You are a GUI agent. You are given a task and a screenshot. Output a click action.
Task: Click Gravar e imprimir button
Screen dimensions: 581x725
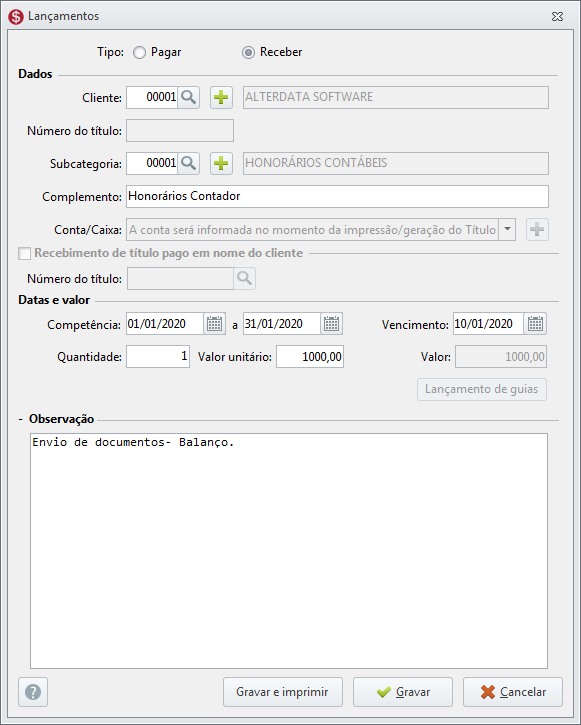(283, 692)
